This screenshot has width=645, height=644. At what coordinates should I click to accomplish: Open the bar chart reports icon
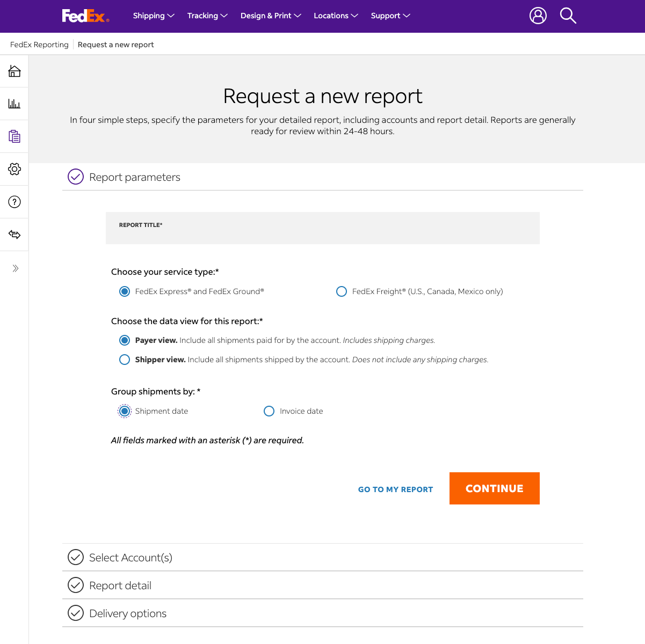(15, 104)
